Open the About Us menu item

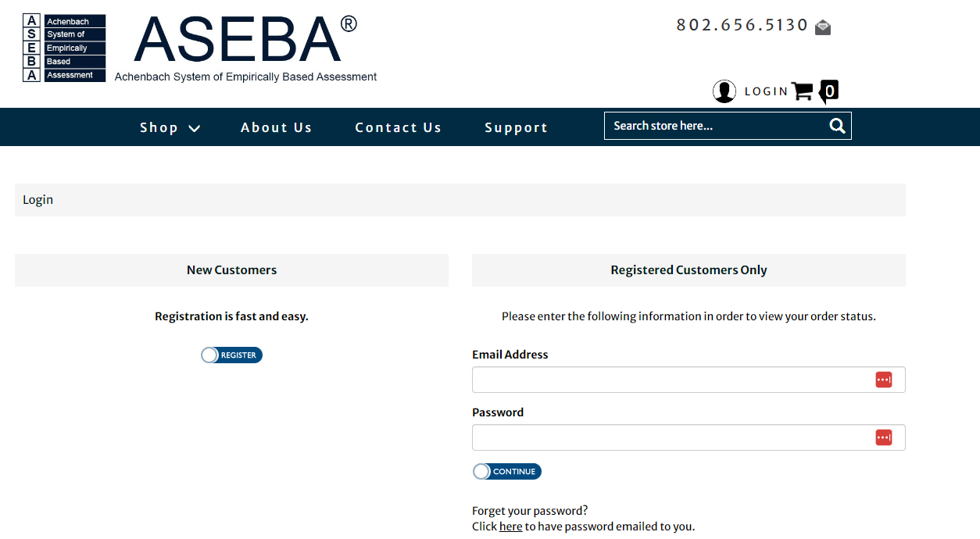pos(276,127)
